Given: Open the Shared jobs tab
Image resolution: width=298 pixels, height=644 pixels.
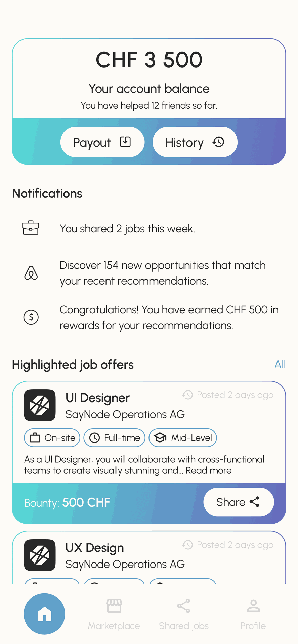Looking at the screenshot, I should [x=184, y=614].
